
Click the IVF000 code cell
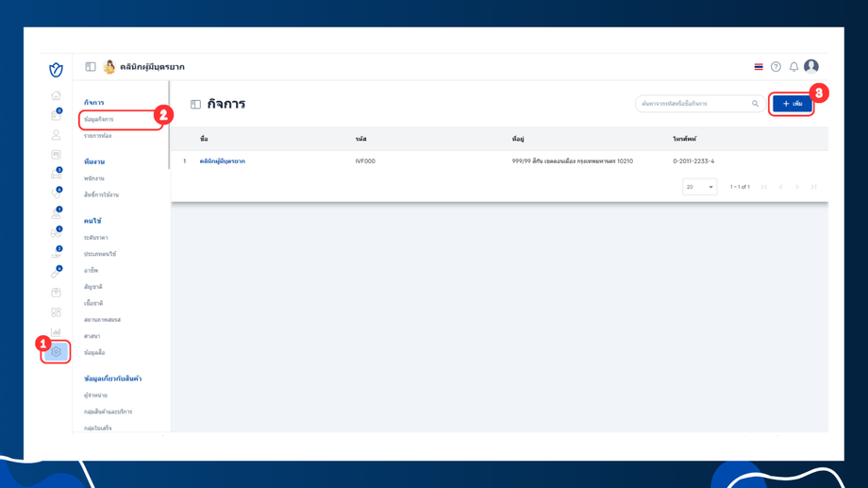click(x=365, y=161)
